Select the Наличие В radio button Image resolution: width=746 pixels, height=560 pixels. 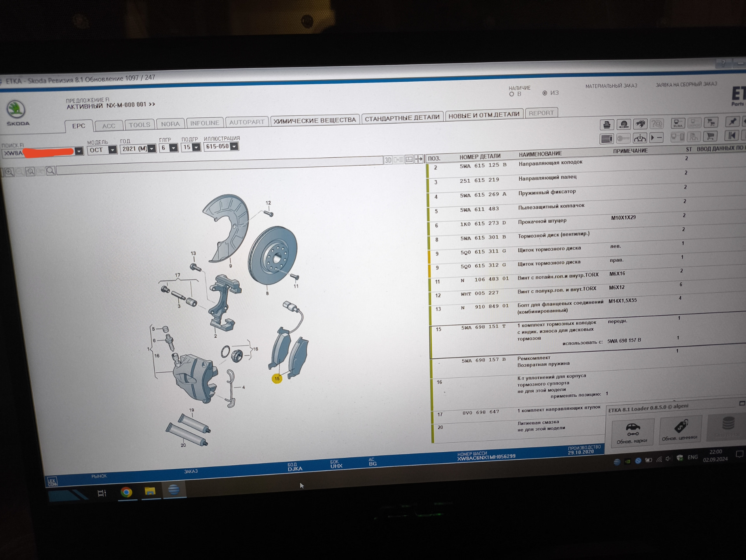[x=511, y=94]
